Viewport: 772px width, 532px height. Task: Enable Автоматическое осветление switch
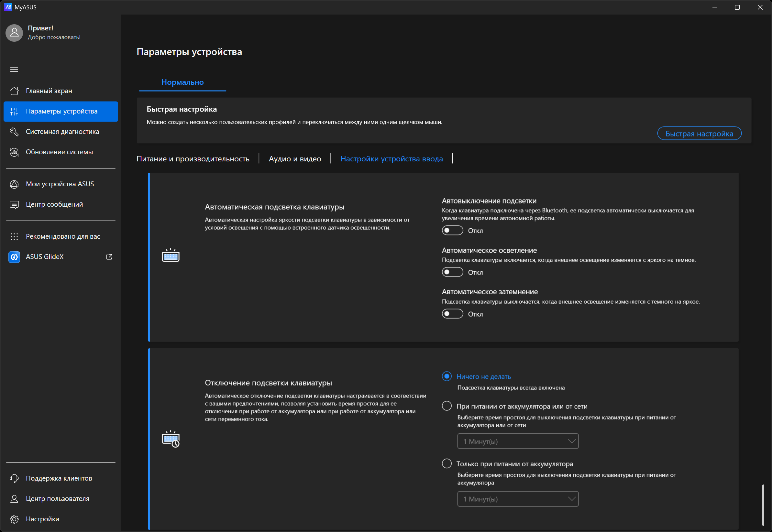pos(453,272)
